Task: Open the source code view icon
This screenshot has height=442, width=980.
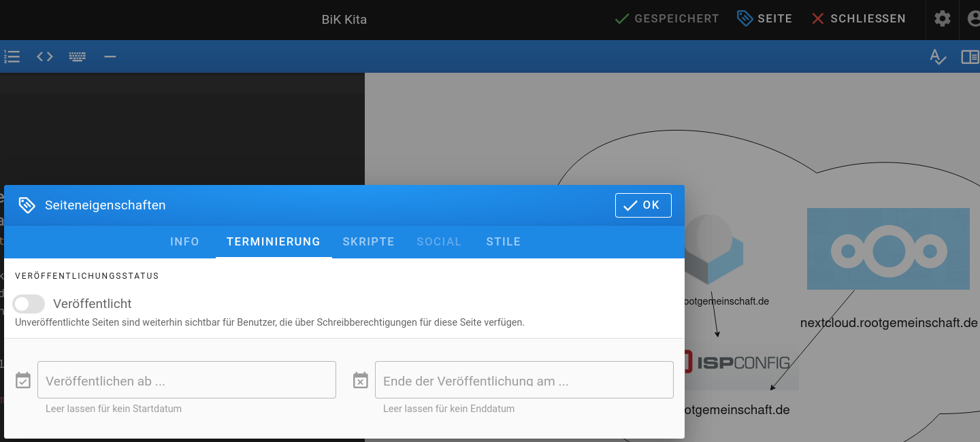Action: (44, 56)
